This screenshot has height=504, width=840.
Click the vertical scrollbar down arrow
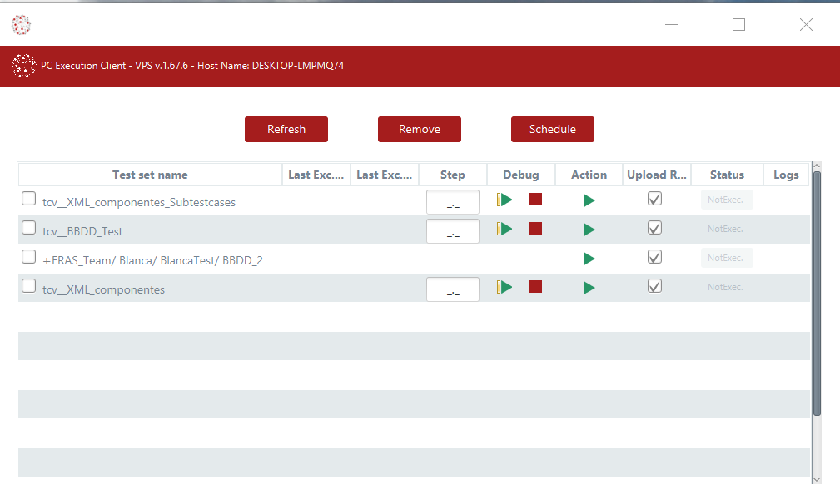(x=816, y=479)
